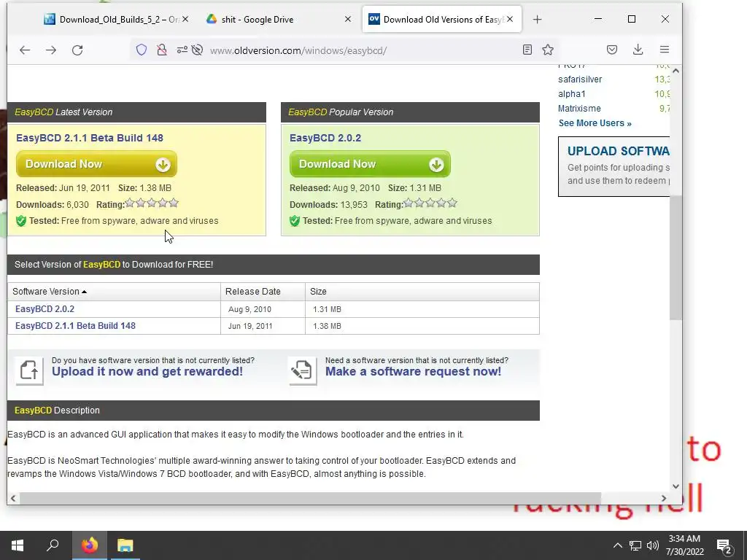Screen dimensions: 747x560
Task: Close the Google Drive tab
Action: click(348, 19)
